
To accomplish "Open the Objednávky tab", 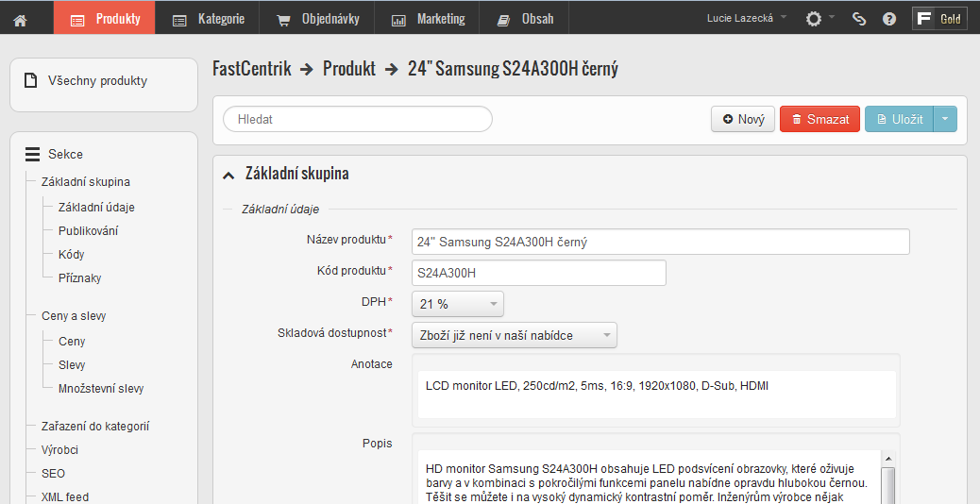I will (x=317, y=18).
